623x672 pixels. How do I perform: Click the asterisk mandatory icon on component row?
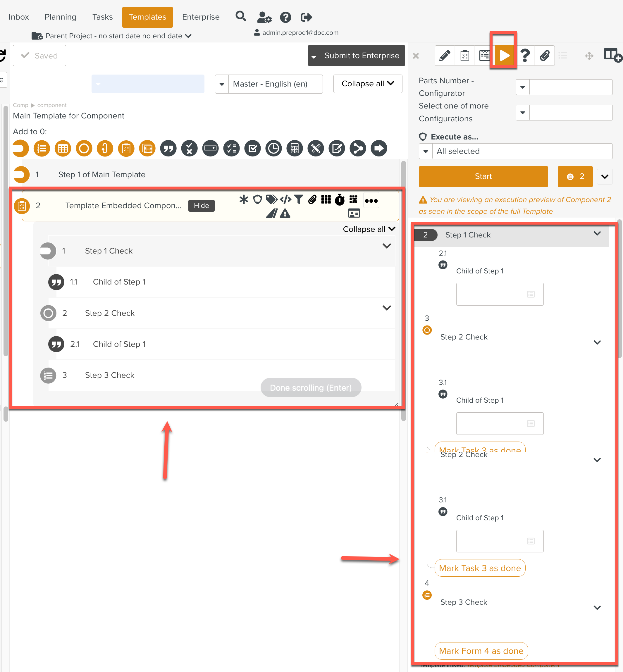[244, 199]
